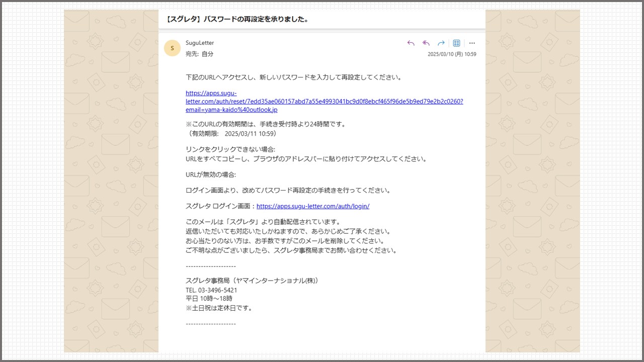The height and width of the screenshot is (362, 644).
Task: Click the phone number TEL. 03-3496-5421
Action: click(x=211, y=290)
